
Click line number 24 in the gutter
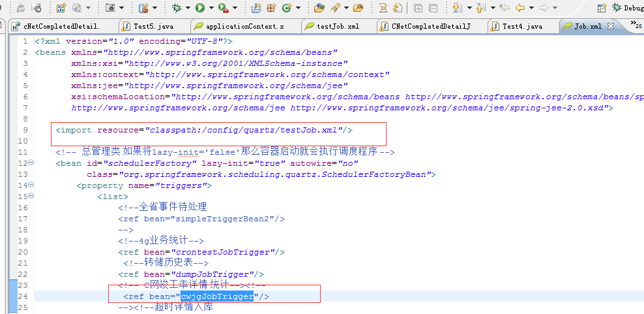tap(23, 296)
